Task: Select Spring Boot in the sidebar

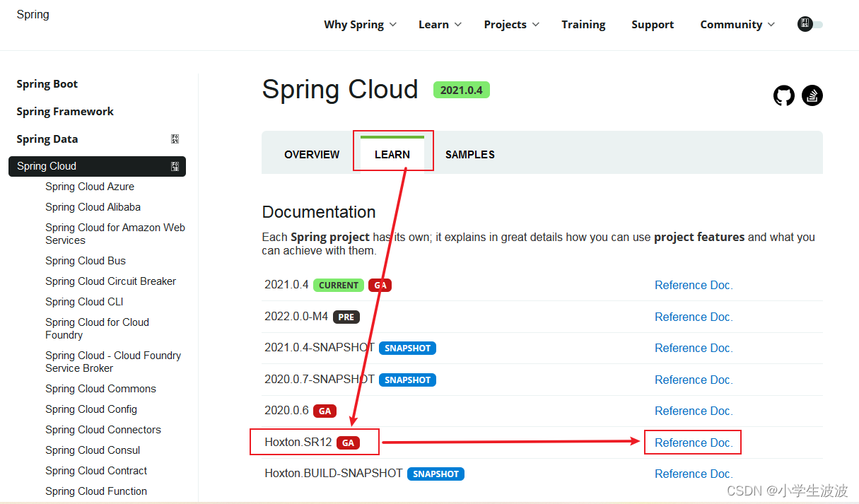Action: (x=47, y=84)
